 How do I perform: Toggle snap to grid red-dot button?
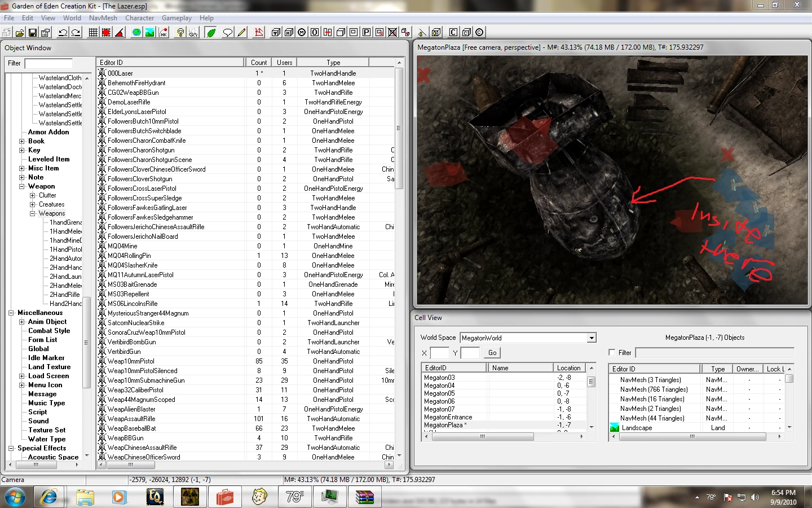107,33
